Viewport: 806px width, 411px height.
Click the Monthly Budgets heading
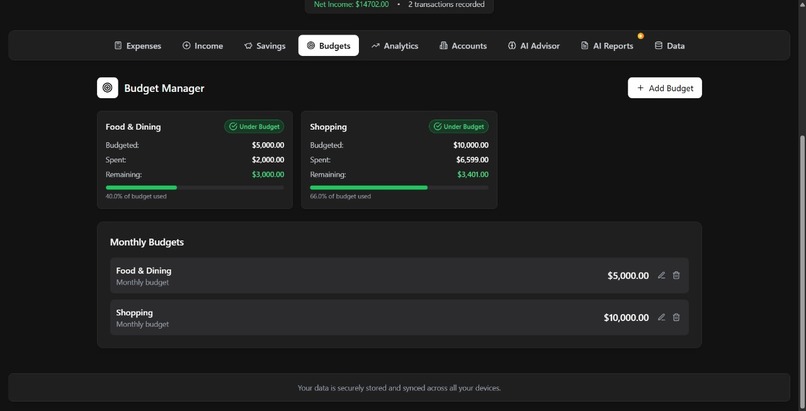pos(147,242)
